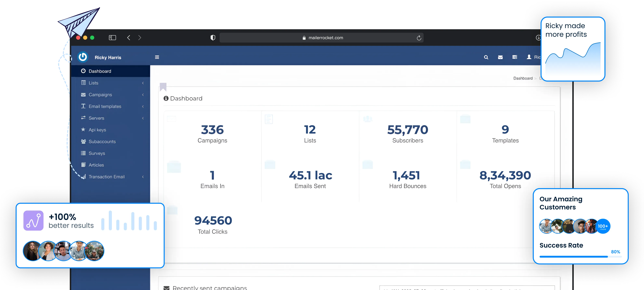
Task: Open the search magnifier in header
Action: (486, 57)
